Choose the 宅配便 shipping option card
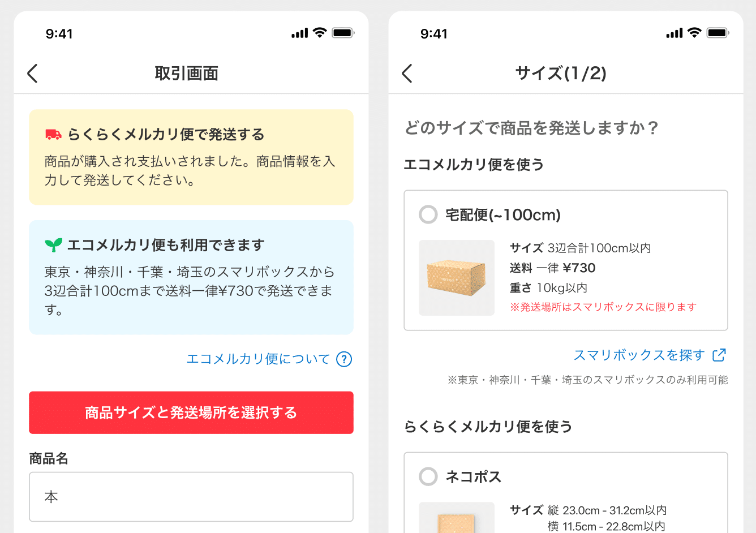 (565, 260)
